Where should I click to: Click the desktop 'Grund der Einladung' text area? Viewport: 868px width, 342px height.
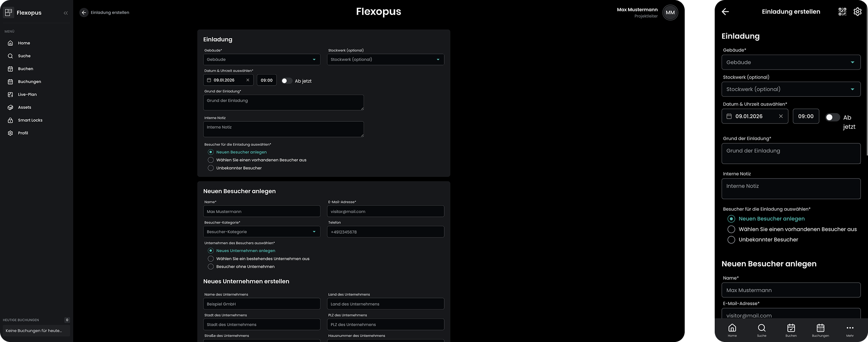click(283, 102)
